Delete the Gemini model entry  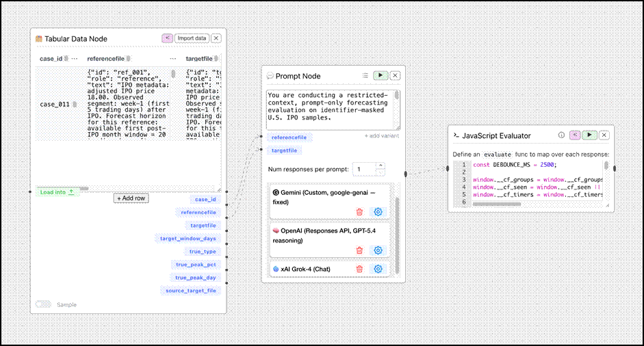point(359,212)
